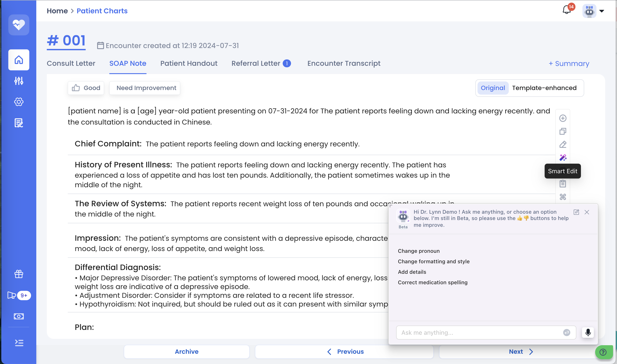617x364 pixels.
Task: Select the Original view toggle
Action: tap(493, 88)
